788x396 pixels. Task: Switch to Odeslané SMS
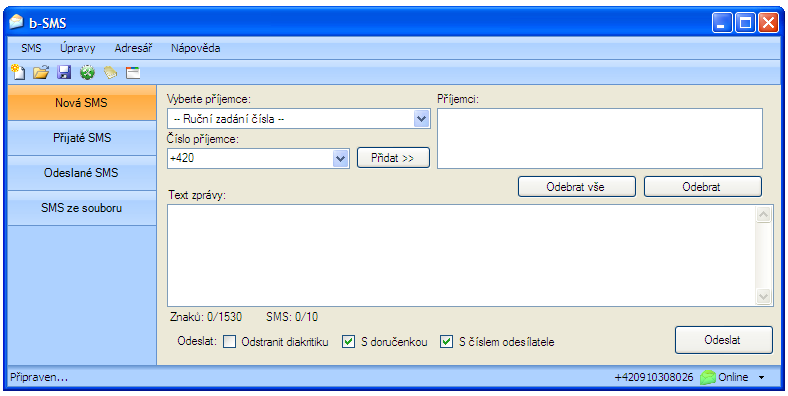[82, 173]
